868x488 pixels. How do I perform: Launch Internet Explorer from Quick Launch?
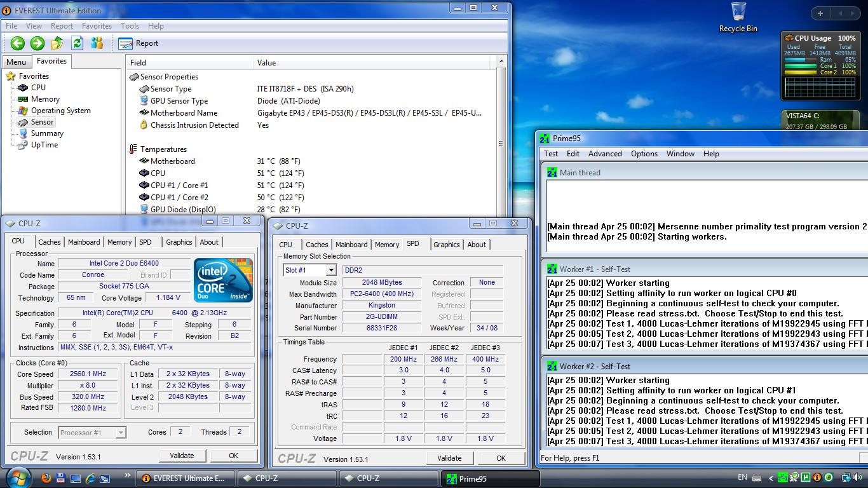(x=90, y=478)
